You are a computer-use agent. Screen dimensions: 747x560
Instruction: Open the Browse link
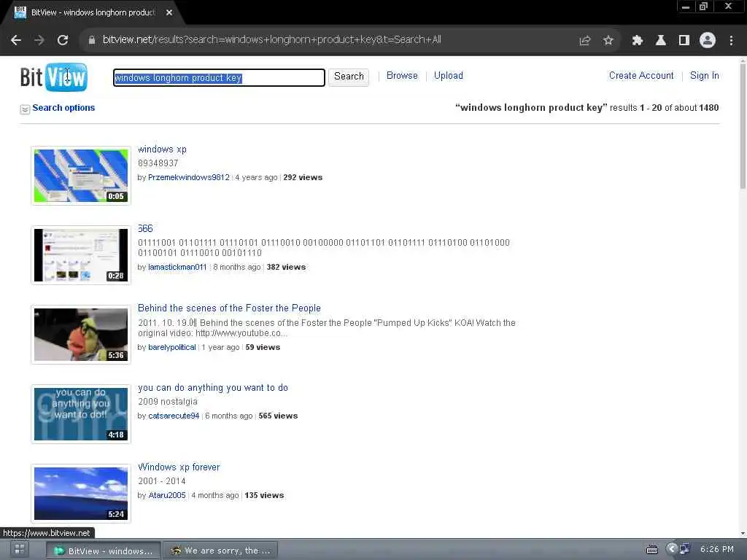coord(402,76)
